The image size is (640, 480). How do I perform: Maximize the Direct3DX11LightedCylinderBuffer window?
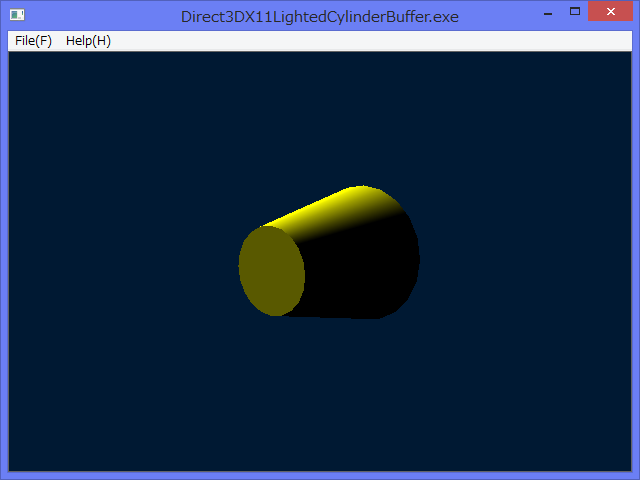coord(575,11)
